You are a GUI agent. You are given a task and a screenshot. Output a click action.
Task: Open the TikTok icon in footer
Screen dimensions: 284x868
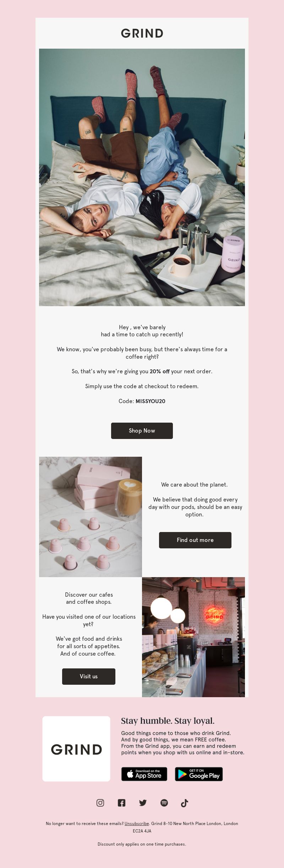[x=185, y=803]
